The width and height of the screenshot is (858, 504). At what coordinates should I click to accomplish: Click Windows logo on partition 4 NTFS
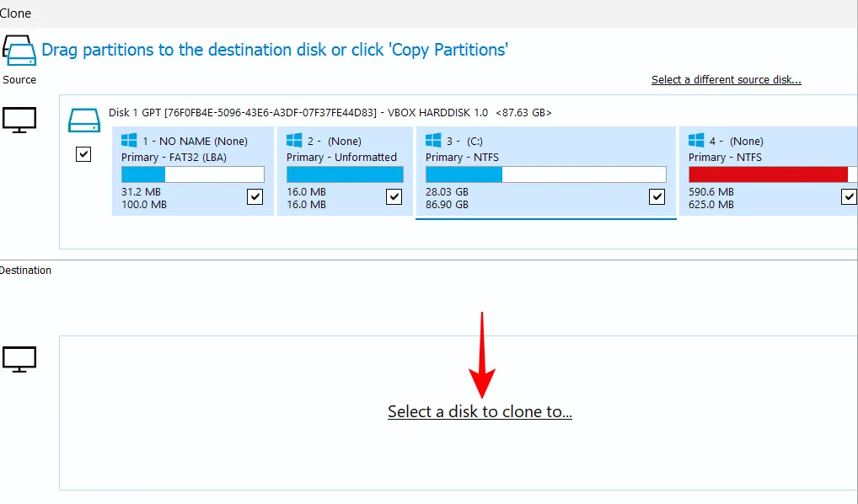click(x=696, y=141)
